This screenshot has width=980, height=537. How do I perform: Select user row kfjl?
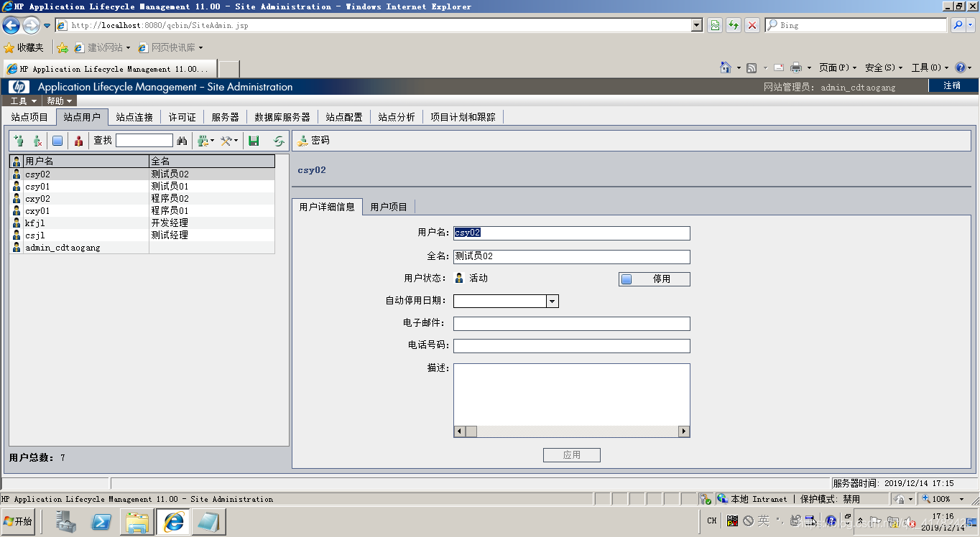142,223
